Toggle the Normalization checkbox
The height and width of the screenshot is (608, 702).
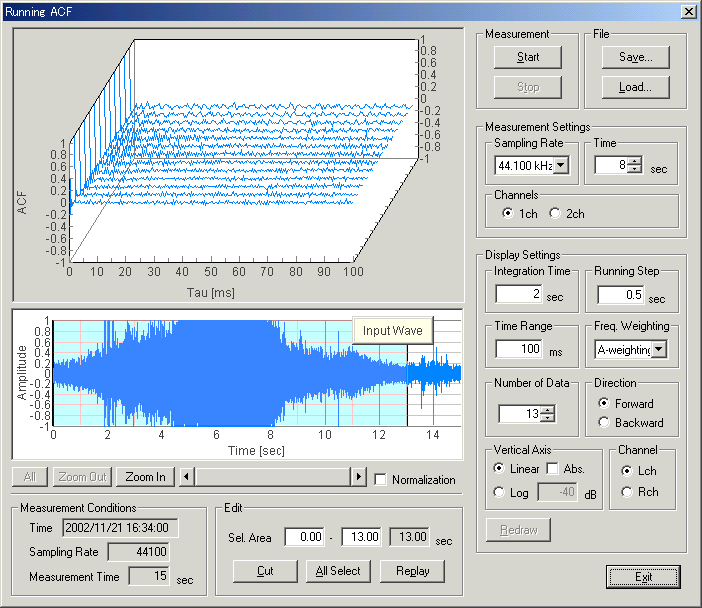point(381,480)
